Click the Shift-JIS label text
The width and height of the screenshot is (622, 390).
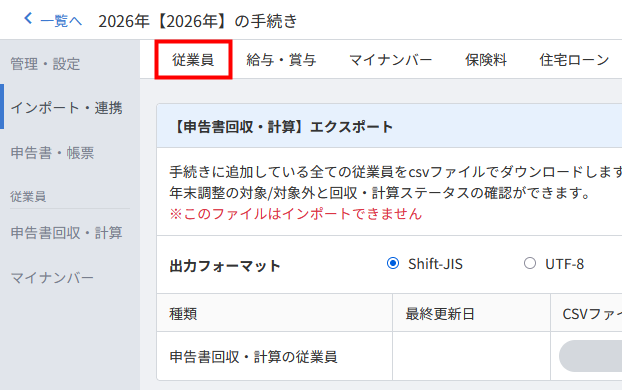coord(435,264)
